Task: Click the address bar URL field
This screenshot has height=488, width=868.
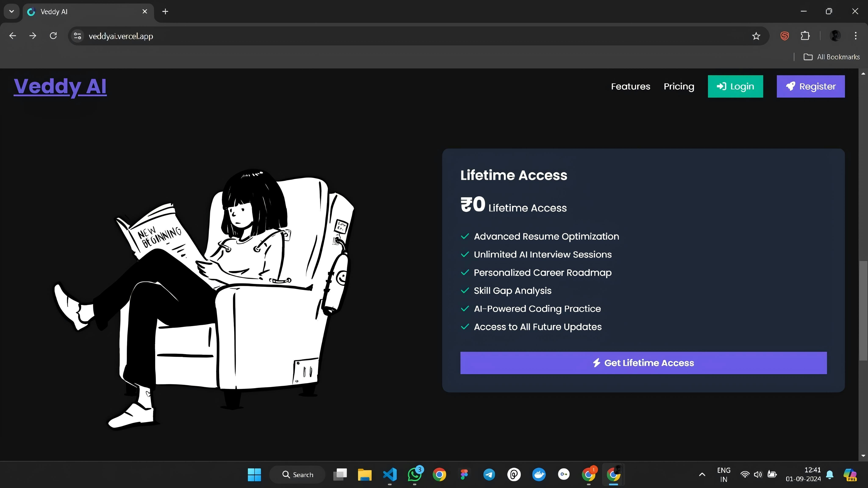Action: coord(404,36)
